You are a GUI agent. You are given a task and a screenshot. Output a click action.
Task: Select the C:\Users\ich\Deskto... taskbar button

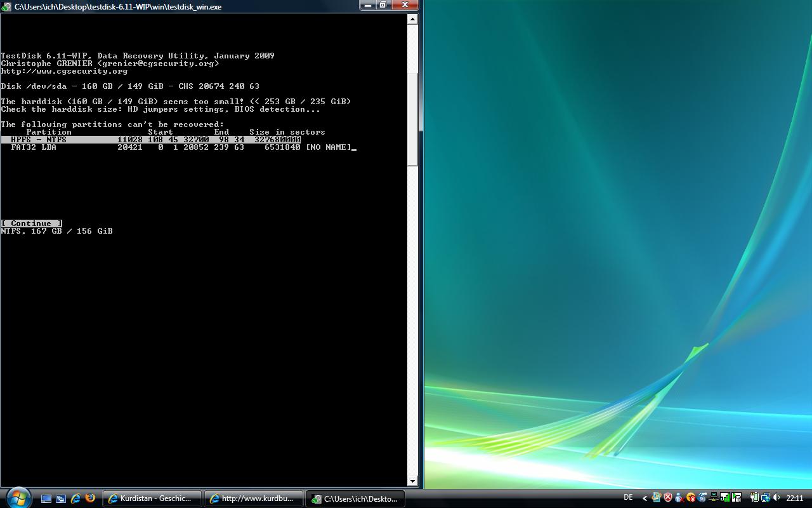(355, 498)
